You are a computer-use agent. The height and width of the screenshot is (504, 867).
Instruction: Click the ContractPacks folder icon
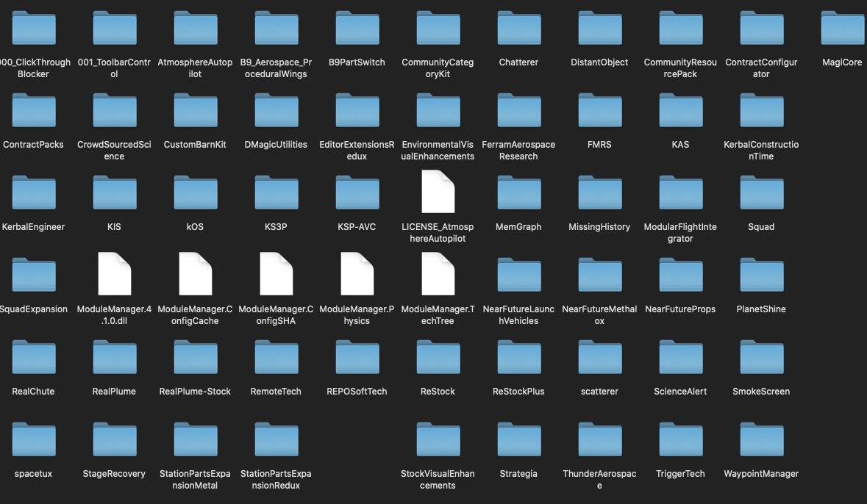tap(34, 110)
